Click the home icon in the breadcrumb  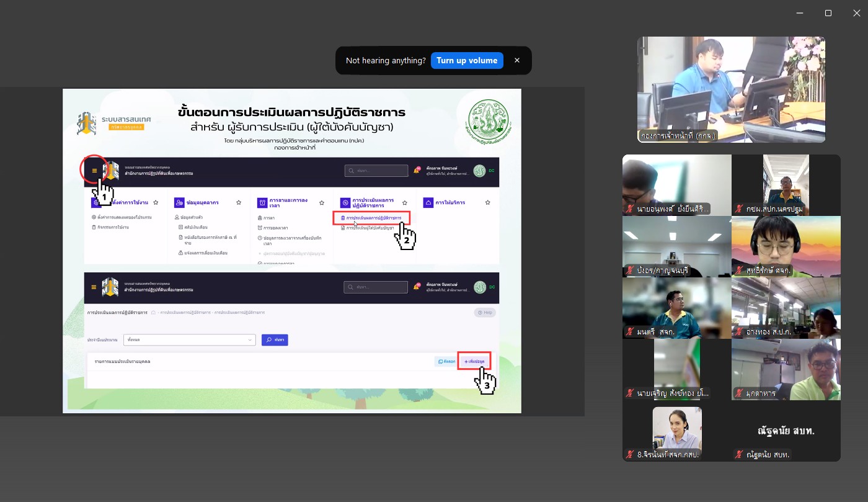tap(153, 312)
